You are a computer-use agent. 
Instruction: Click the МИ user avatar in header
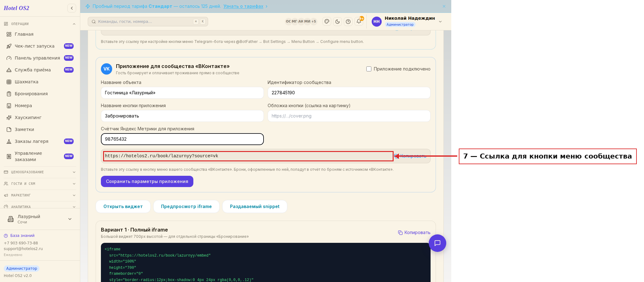tap(307, 22)
